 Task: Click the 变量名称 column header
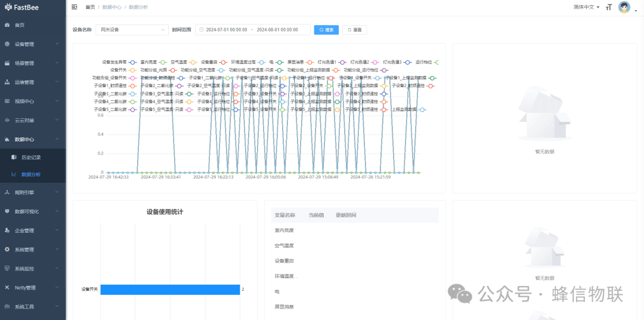(284, 215)
